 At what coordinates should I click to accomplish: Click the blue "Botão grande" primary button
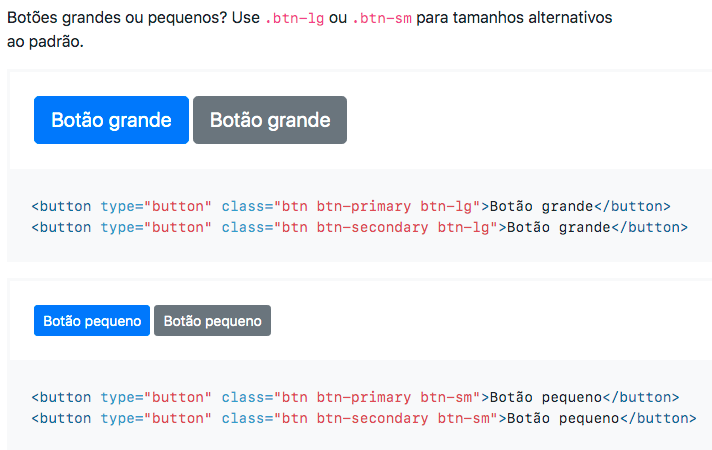[111, 120]
